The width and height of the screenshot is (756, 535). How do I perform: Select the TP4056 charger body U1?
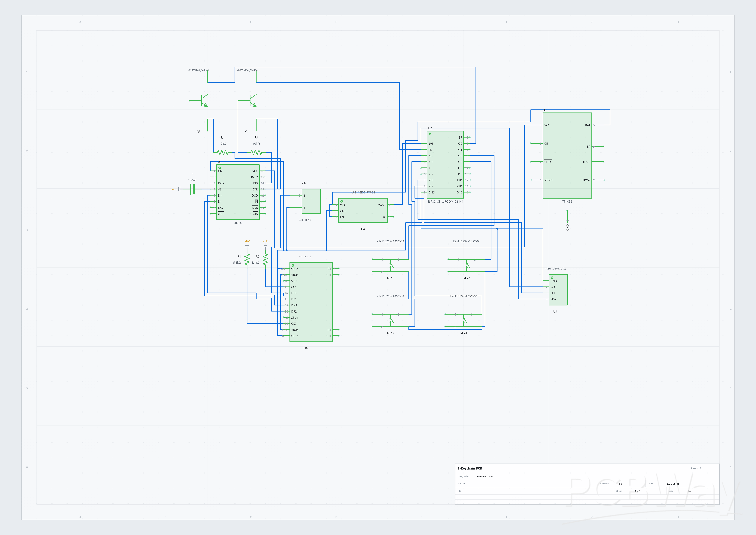(567, 156)
